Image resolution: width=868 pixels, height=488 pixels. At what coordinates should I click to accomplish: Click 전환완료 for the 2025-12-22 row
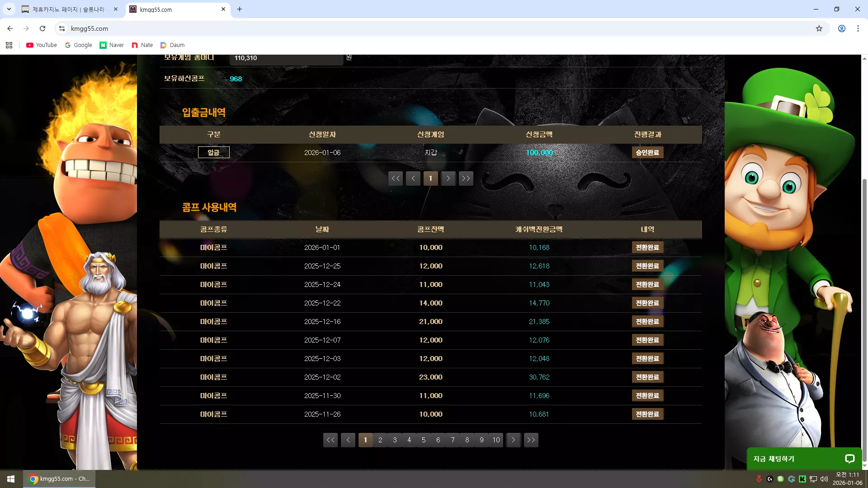647,303
